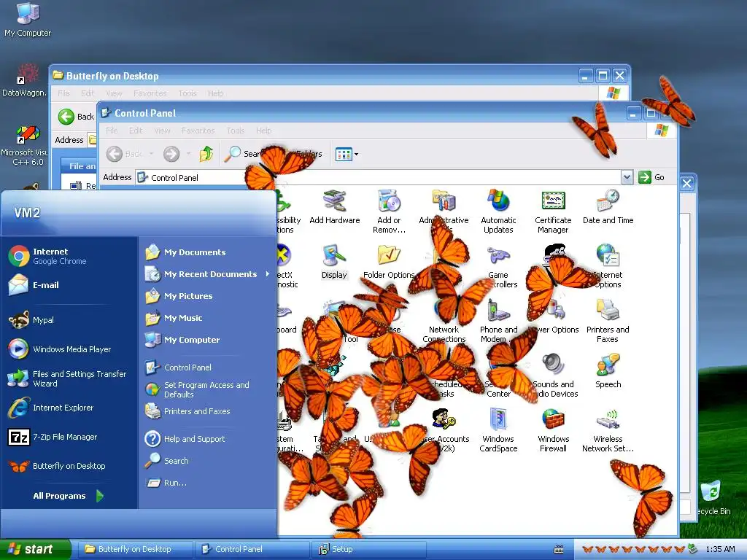Open Edit menu in Control Panel window
This screenshot has height=560, width=747.
click(x=136, y=131)
